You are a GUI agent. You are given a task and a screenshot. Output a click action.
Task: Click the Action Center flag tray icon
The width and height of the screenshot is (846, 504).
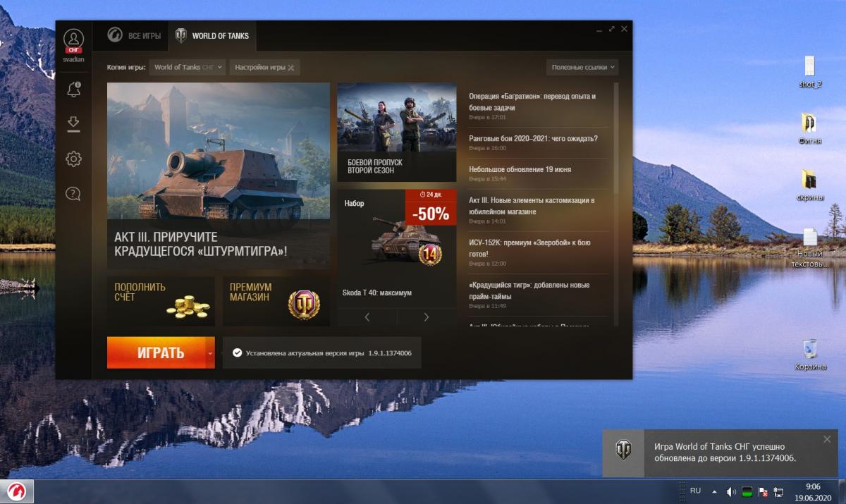[763, 491]
